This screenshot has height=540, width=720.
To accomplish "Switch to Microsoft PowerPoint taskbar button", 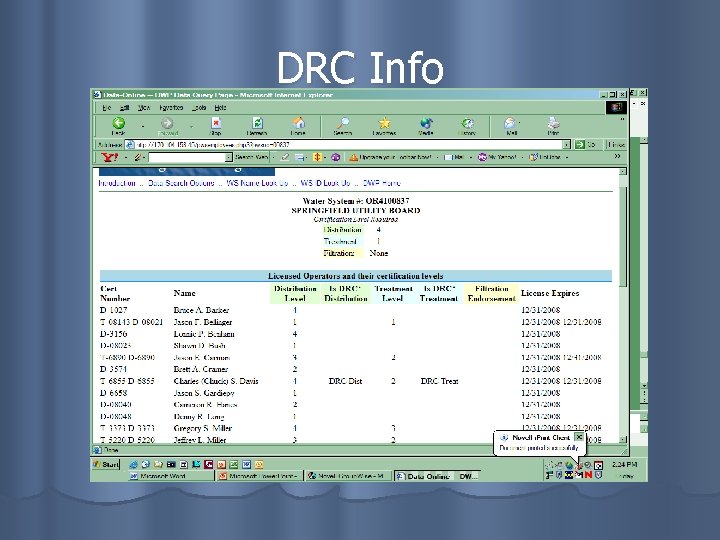I will coord(259,476).
